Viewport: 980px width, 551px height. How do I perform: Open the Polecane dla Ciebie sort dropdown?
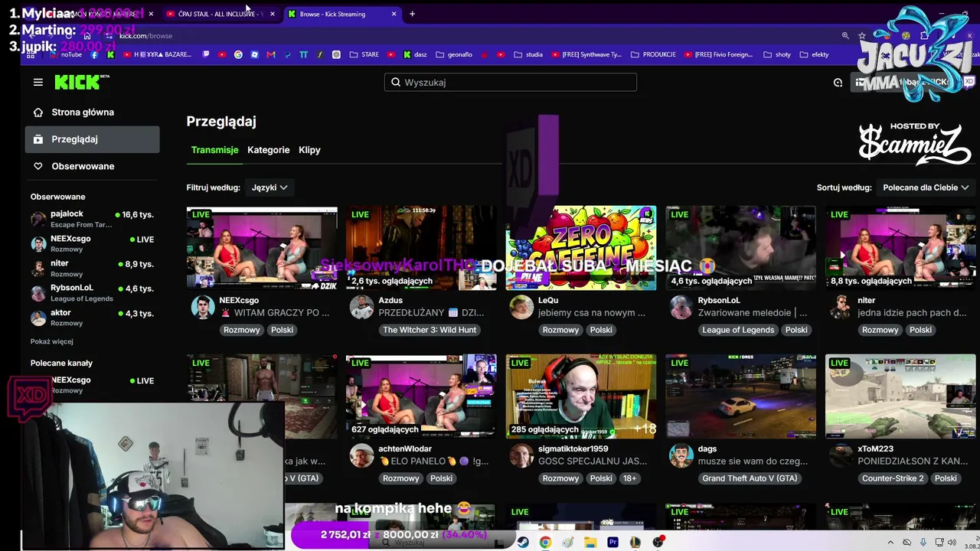pos(926,187)
